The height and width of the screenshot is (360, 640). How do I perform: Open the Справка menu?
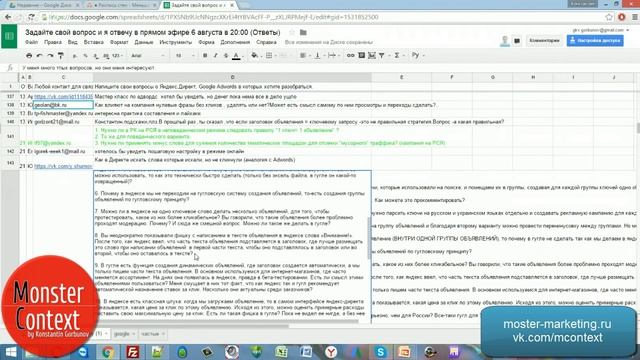click(266, 42)
